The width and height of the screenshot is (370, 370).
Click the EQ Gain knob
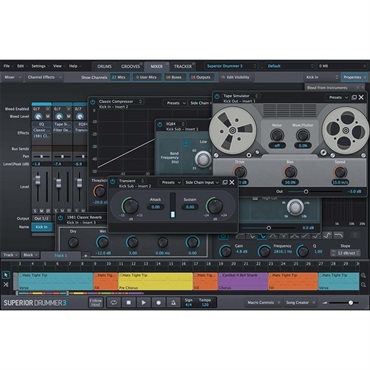click(x=226, y=251)
